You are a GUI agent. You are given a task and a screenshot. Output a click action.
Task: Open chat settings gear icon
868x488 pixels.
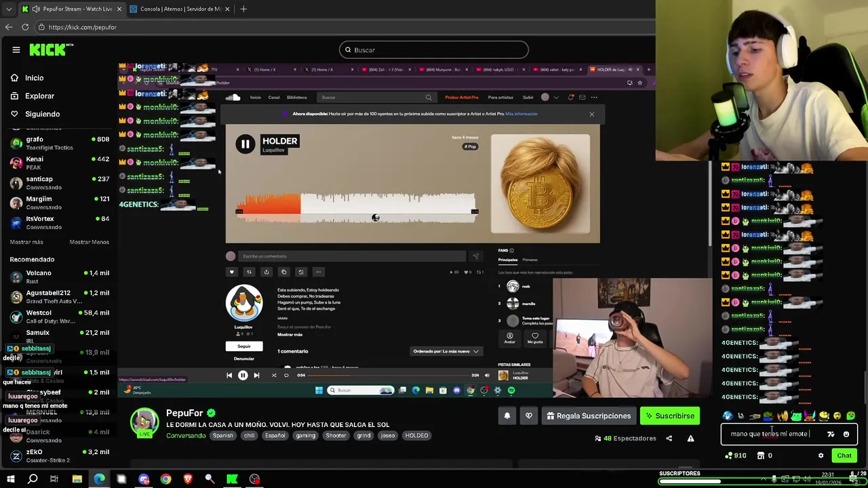(821, 455)
